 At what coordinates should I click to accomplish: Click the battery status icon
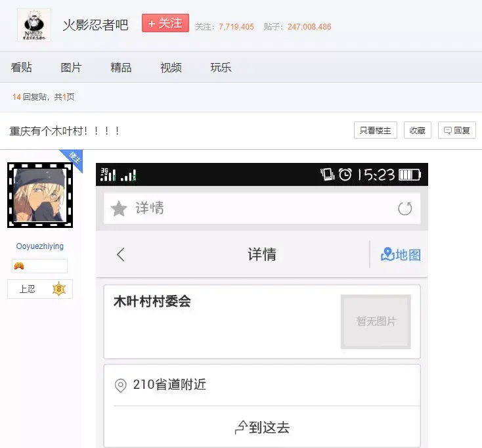click(410, 175)
